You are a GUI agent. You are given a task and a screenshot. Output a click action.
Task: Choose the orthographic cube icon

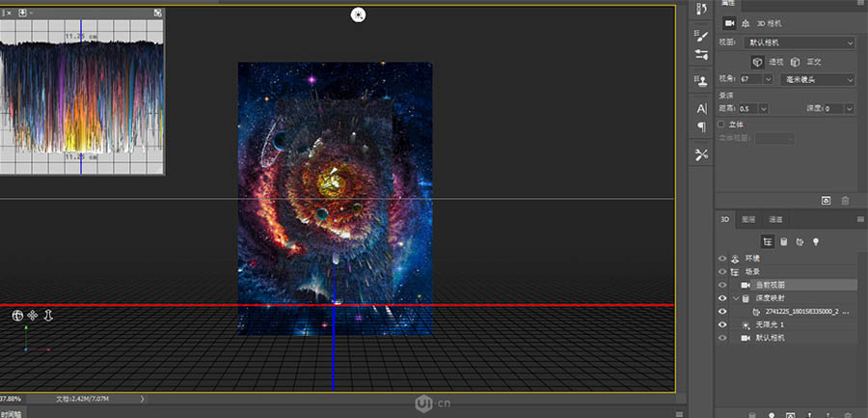(x=795, y=62)
